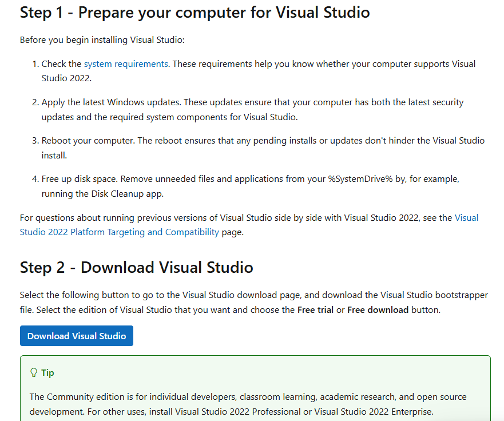Image resolution: width=504 pixels, height=421 pixels.
Task: Click the green 'Tip' label
Action: tap(47, 373)
